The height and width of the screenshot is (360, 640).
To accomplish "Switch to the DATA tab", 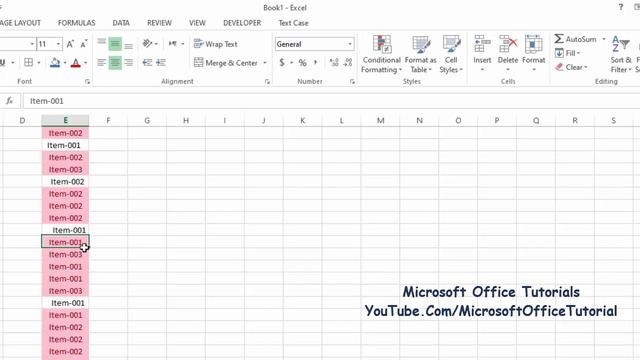I will [x=121, y=23].
